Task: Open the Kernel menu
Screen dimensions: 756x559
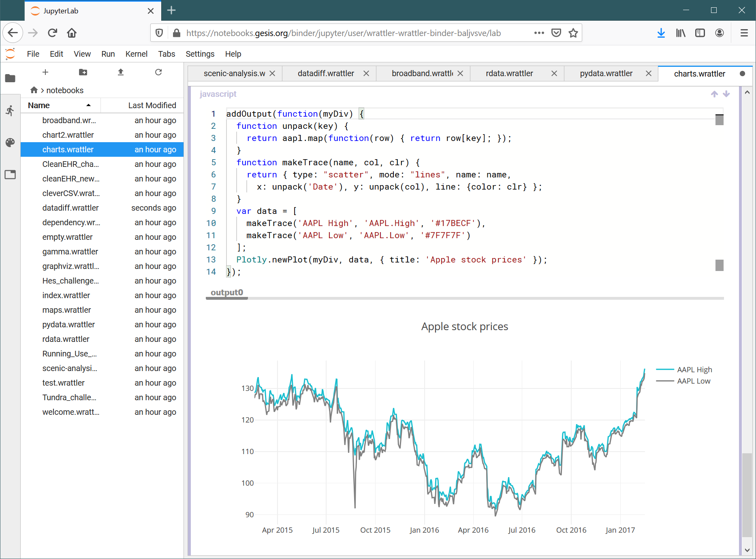Action: pyautogui.click(x=137, y=54)
